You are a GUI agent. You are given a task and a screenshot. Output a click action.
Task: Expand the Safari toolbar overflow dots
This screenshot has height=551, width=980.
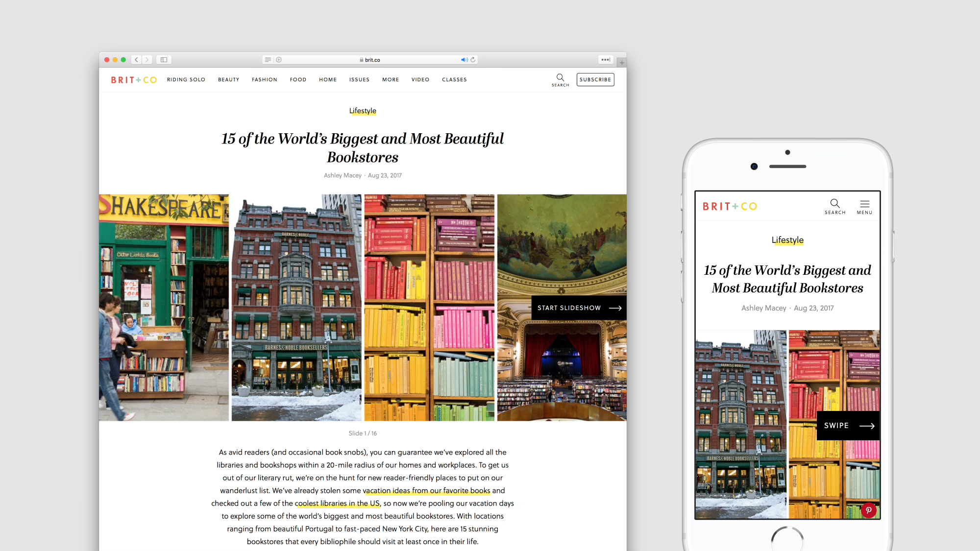point(606,60)
